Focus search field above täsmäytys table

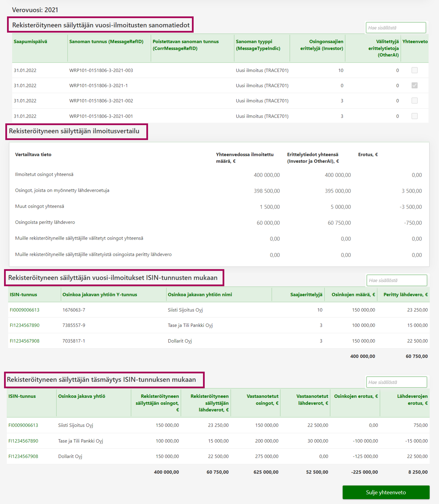(396, 382)
